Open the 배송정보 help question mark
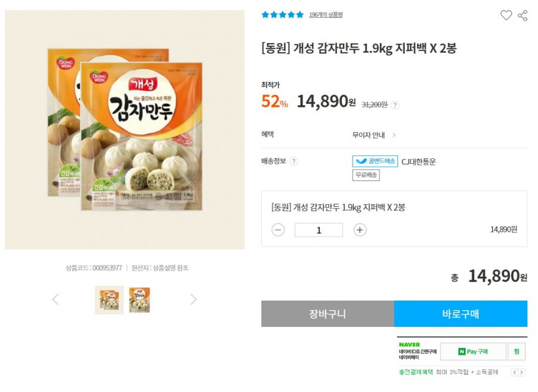 point(294,161)
